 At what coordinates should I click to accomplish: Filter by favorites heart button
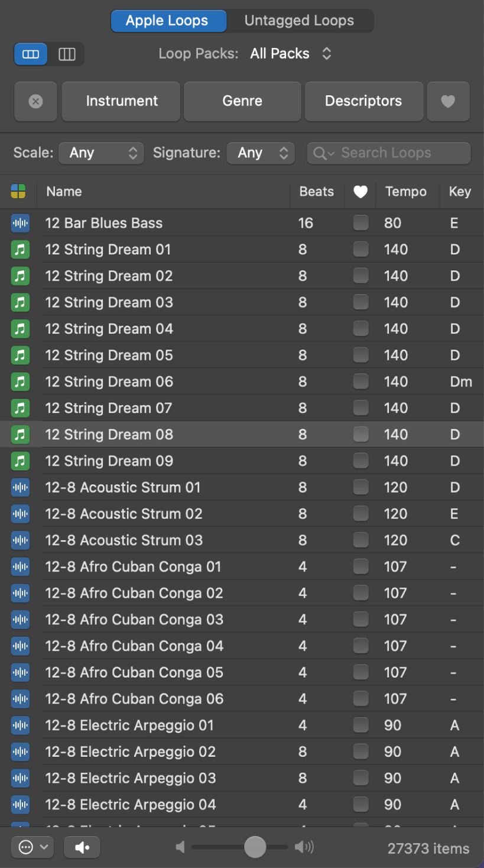(x=448, y=101)
